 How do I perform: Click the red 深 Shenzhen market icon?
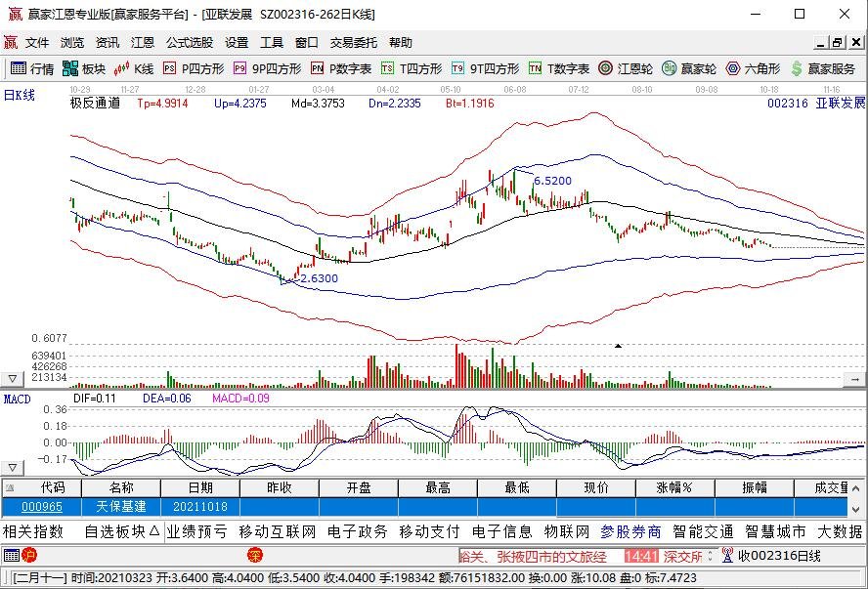[x=255, y=555]
